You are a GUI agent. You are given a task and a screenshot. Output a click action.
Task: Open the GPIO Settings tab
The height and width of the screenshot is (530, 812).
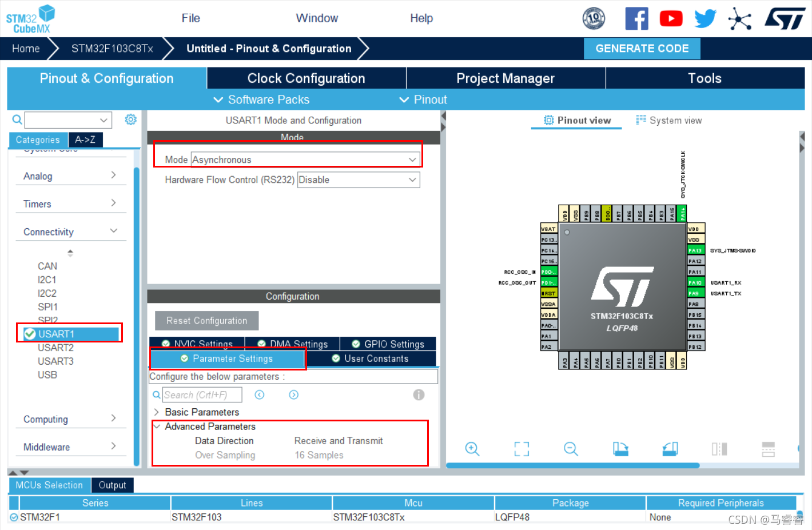click(x=388, y=344)
